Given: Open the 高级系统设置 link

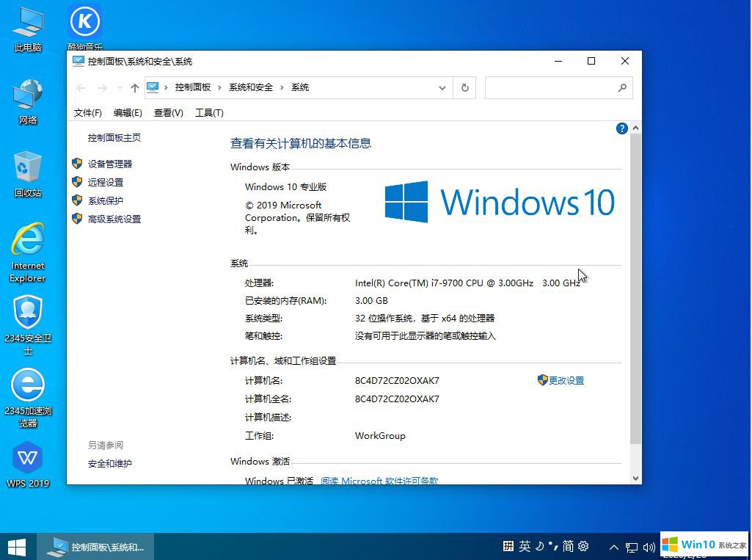Looking at the screenshot, I should tap(114, 219).
